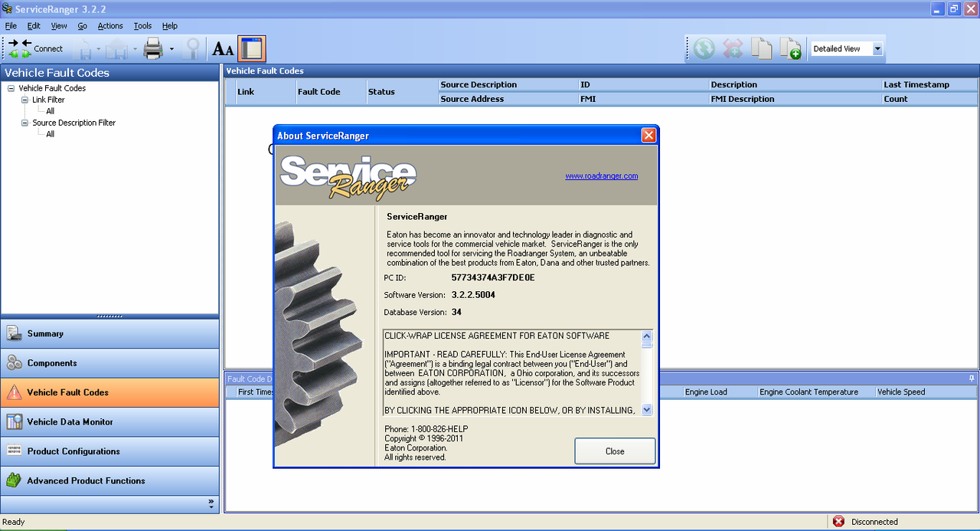Click the Disconnected status red icon

pos(838,522)
